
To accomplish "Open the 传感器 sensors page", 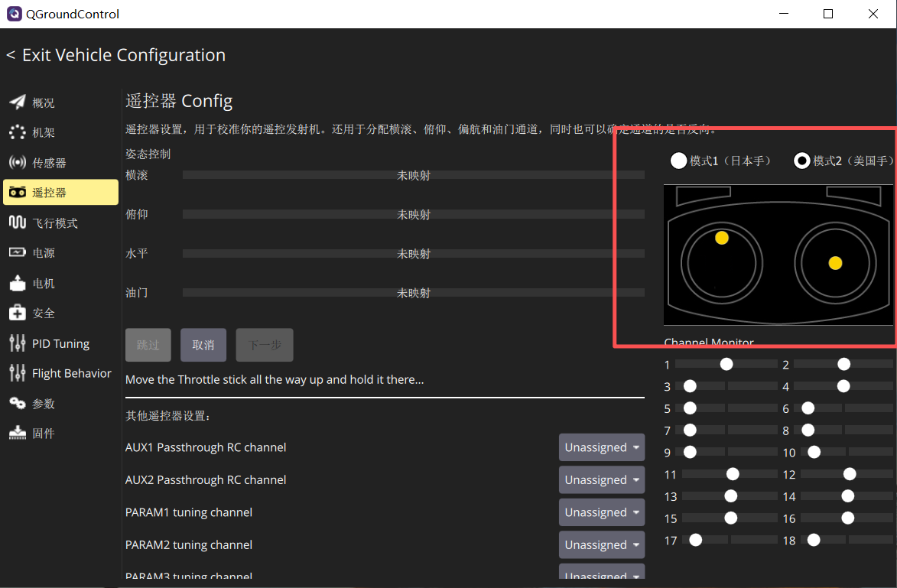I will pos(60,162).
